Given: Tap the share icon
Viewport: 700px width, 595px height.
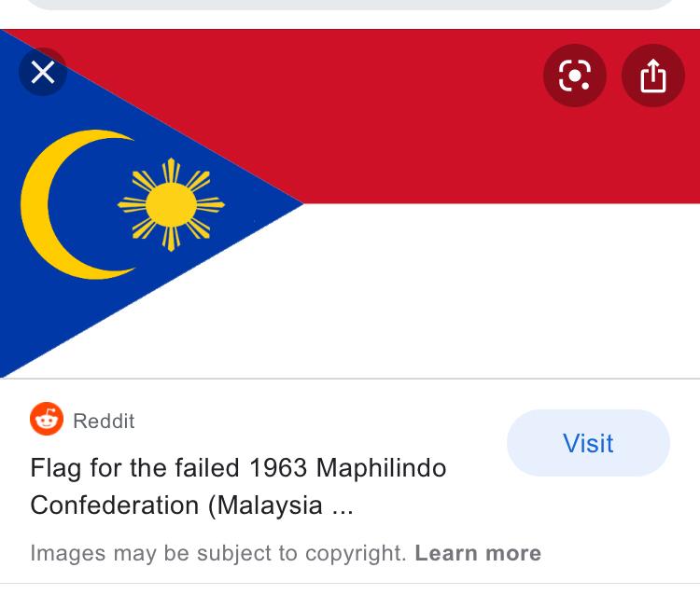Looking at the screenshot, I should 653,76.
